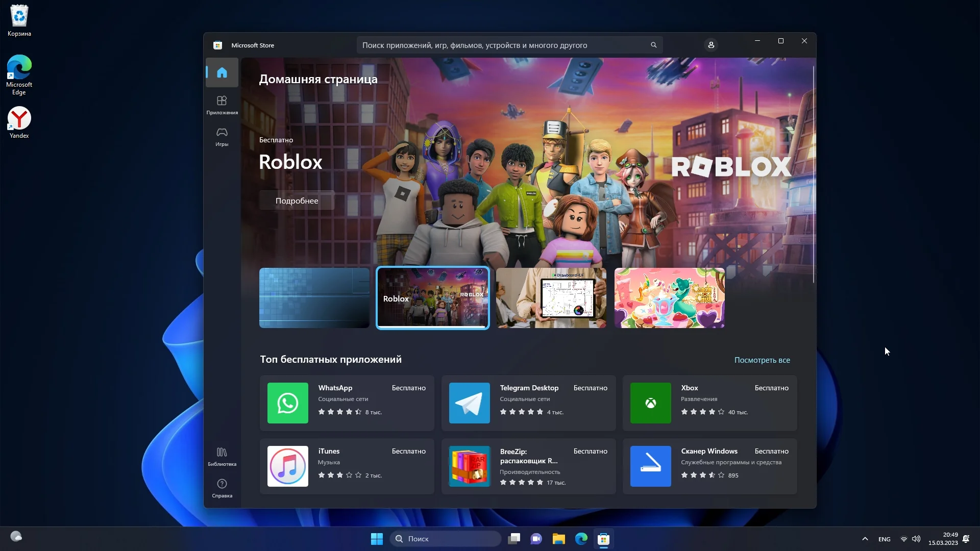
Task: Open File Explorer from the taskbar
Action: click(x=558, y=539)
